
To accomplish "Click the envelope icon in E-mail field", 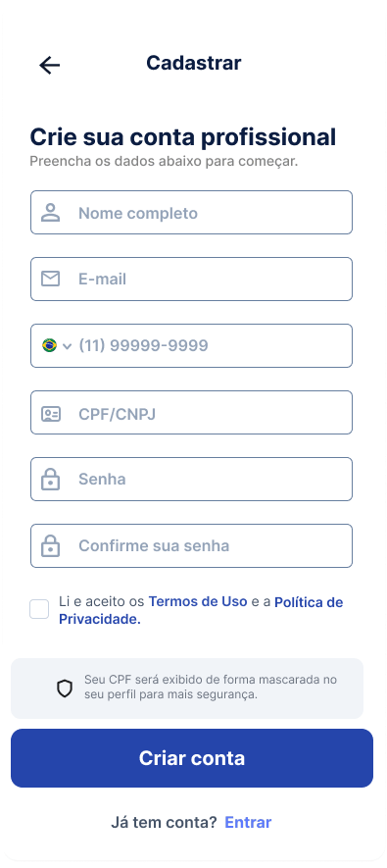I will point(50,279).
